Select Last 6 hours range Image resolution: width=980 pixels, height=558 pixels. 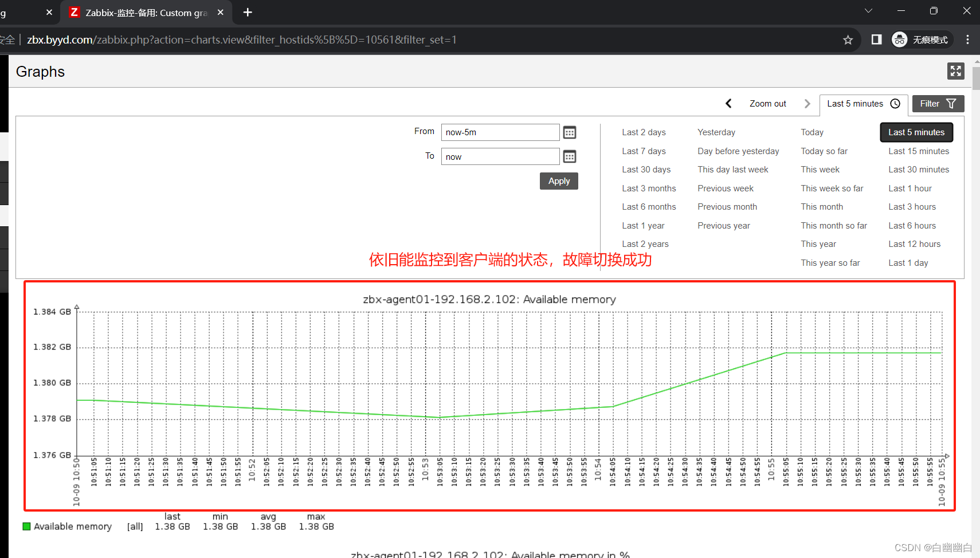coord(912,226)
